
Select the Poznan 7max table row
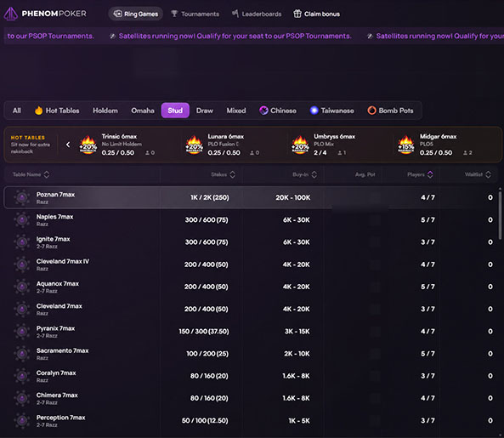(x=251, y=197)
